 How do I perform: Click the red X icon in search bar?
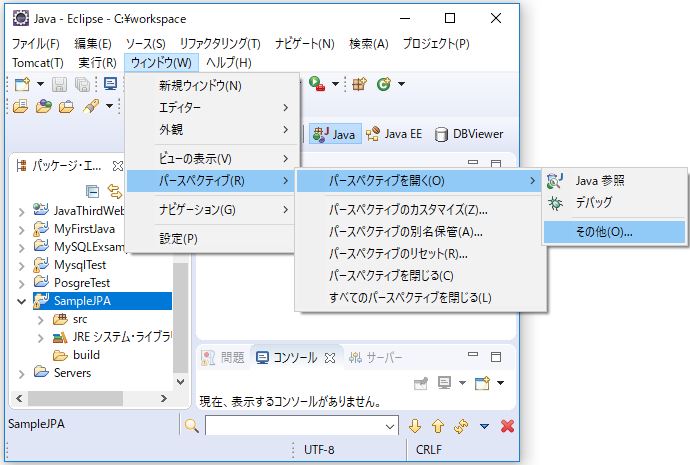[507, 426]
